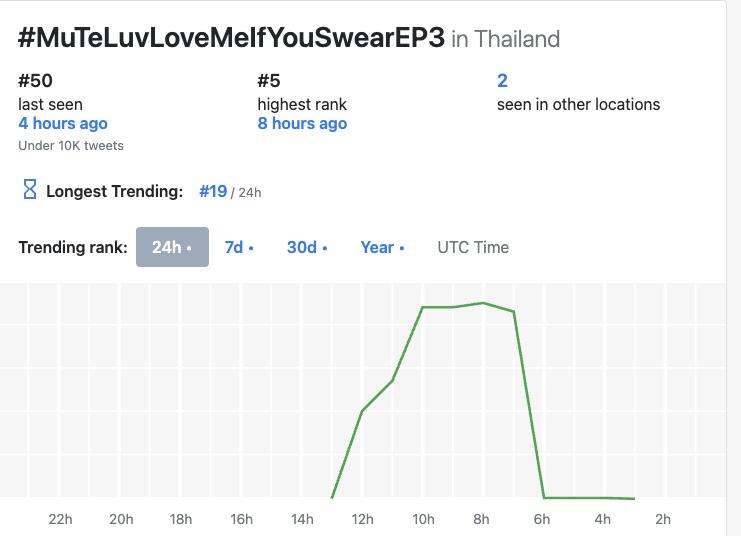741x536 pixels.
Task: Toggle the UTC Time option
Action: coord(473,247)
